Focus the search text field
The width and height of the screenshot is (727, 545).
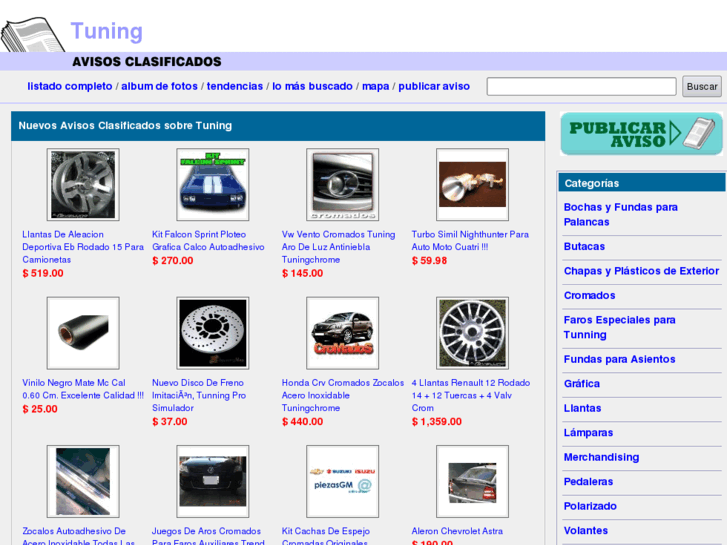[x=581, y=86]
